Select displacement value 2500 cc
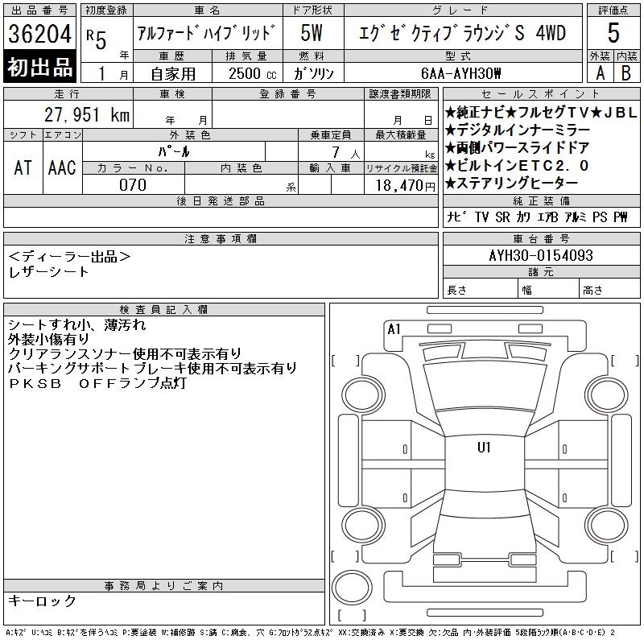The width and height of the screenshot is (644, 644). pos(253,73)
